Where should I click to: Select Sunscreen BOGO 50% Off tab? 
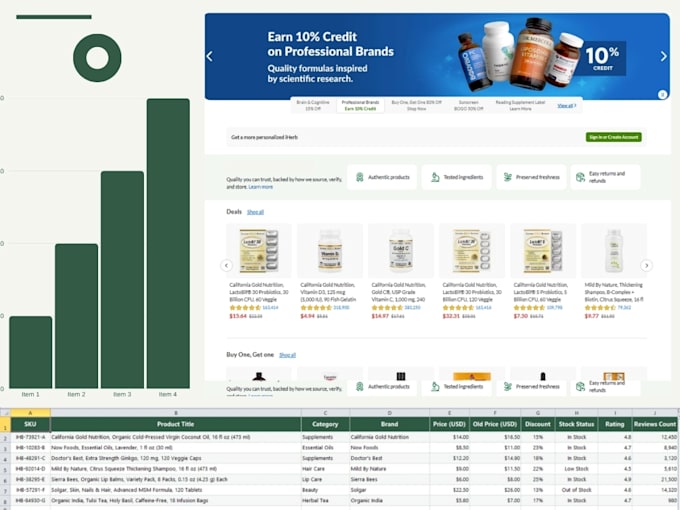coord(468,105)
